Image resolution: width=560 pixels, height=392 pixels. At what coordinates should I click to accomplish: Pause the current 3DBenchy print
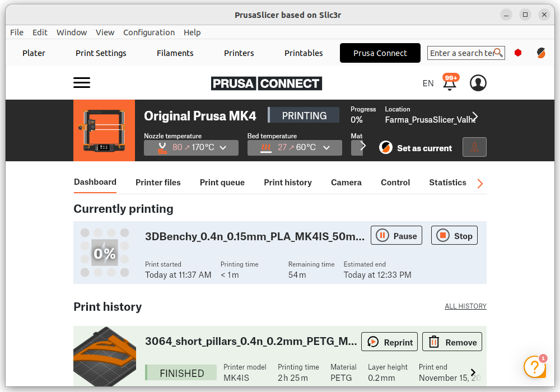click(396, 236)
